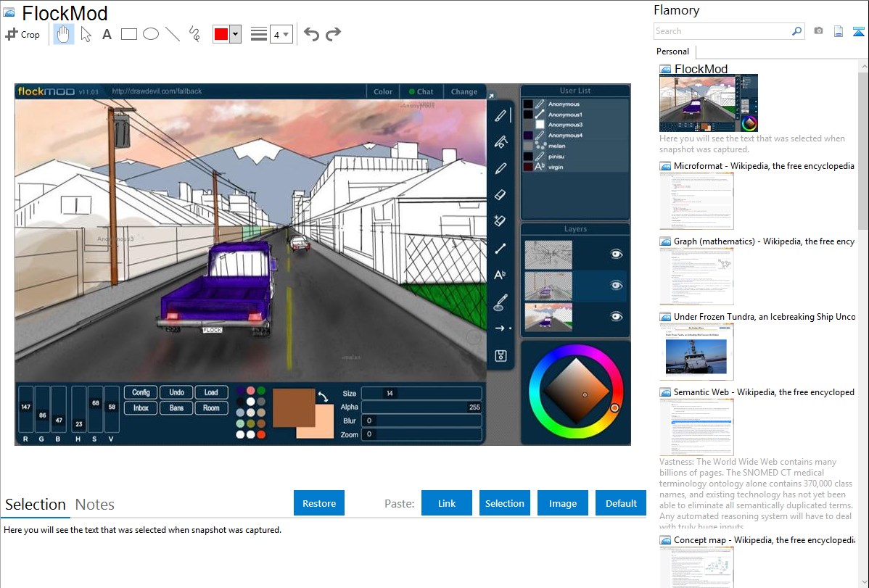
Task: Click FlockMod's pop-out arrow icon
Action: click(x=491, y=96)
